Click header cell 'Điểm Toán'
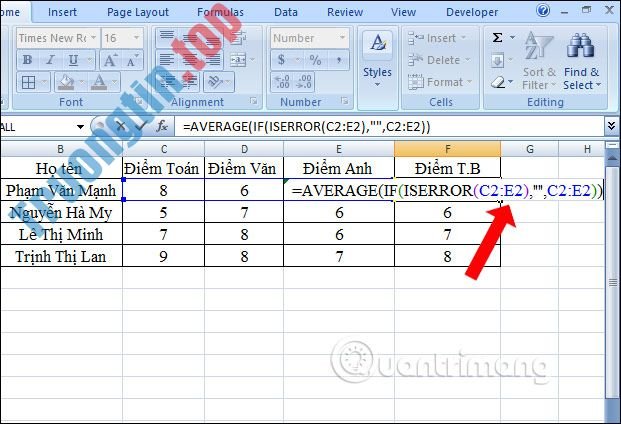The image size is (621, 424). click(x=164, y=168)
